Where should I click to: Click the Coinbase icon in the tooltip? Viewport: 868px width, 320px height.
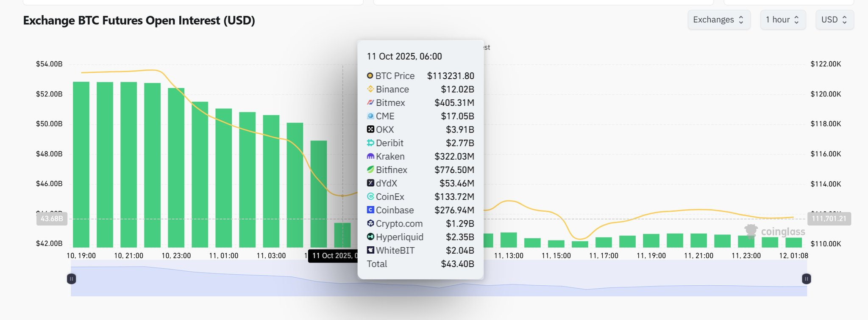coord(370,210)
